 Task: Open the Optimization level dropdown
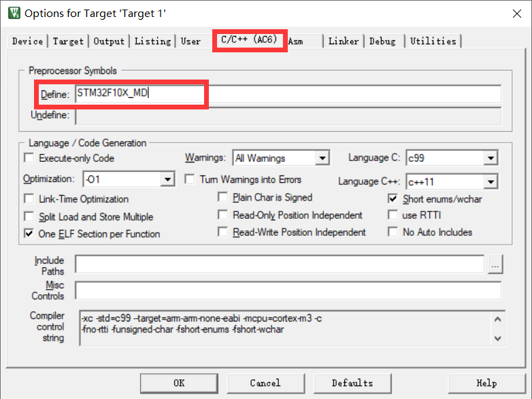129,179
